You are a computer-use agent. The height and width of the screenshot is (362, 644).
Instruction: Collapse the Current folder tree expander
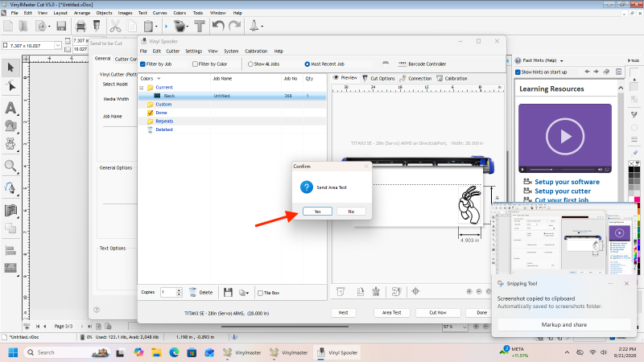coord(142,88)
